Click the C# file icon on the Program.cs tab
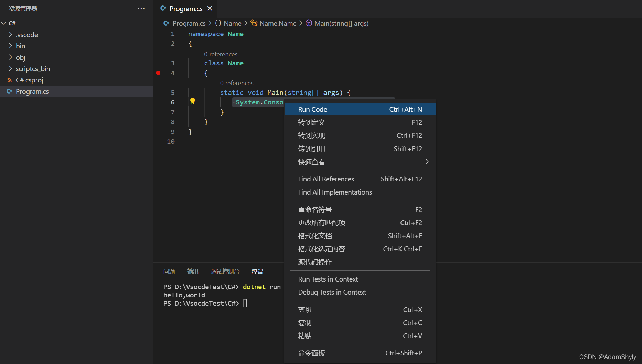The height and width of the screenshot is (364, 642). point(163,8)
